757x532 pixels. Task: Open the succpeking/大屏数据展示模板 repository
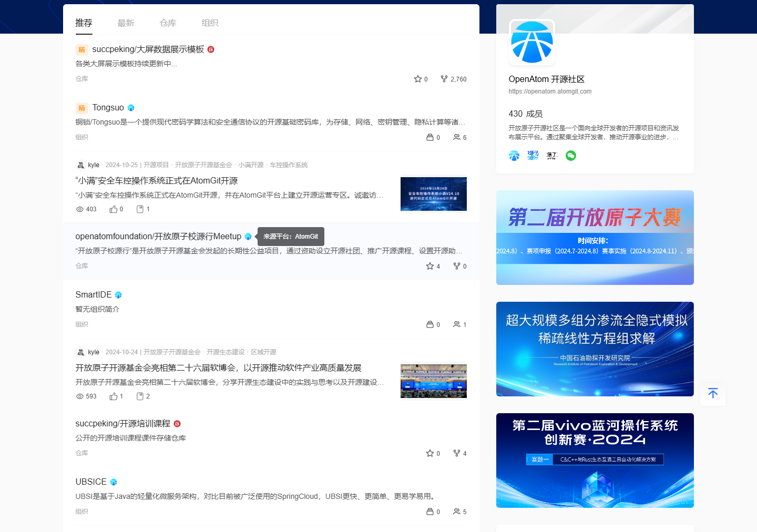point(148,49)
